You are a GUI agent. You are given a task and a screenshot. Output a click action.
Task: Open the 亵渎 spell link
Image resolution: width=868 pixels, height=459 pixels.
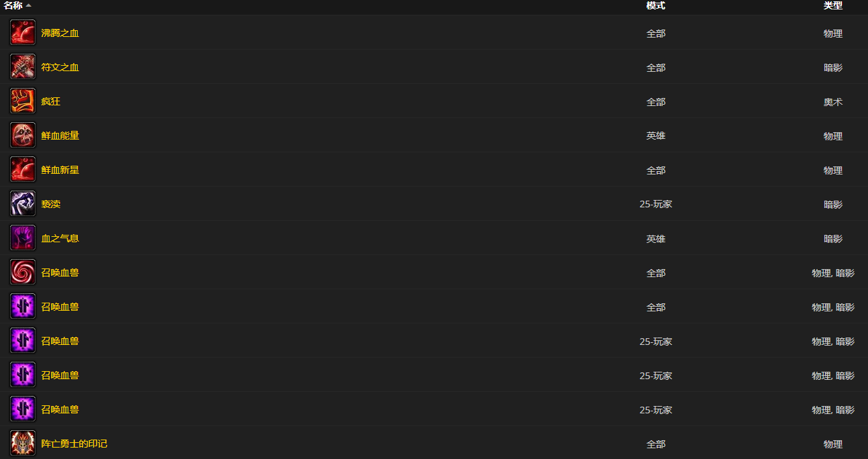(51, 204)
